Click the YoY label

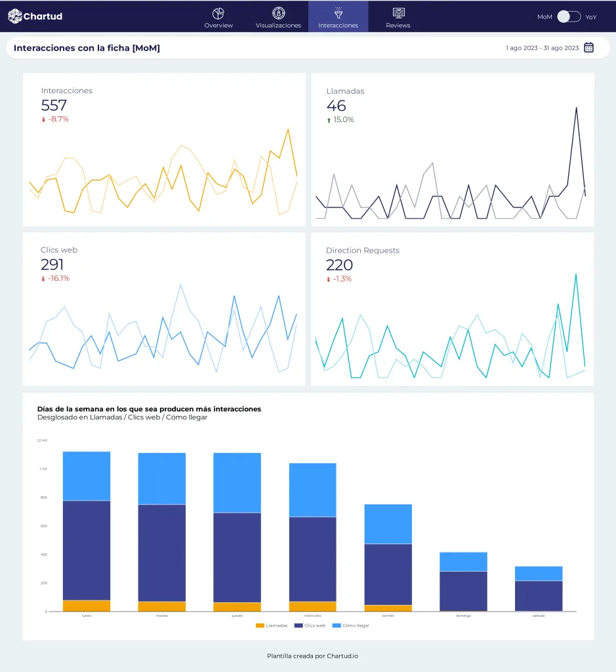[x=591, y=17]
